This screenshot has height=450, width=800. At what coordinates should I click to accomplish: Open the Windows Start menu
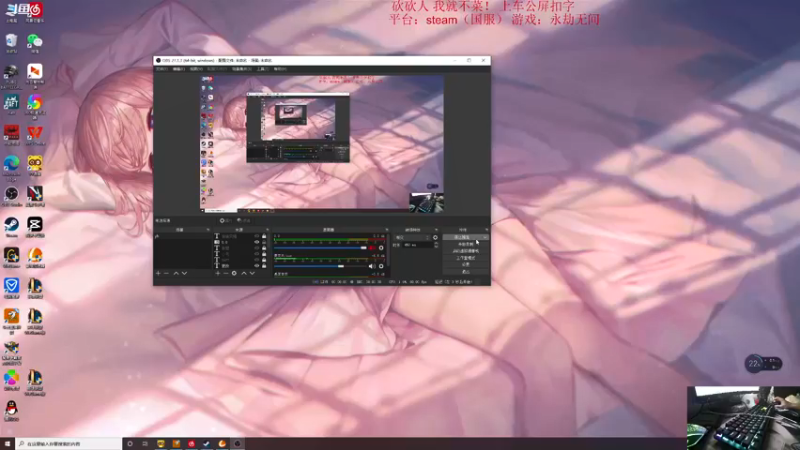point(7,444)
